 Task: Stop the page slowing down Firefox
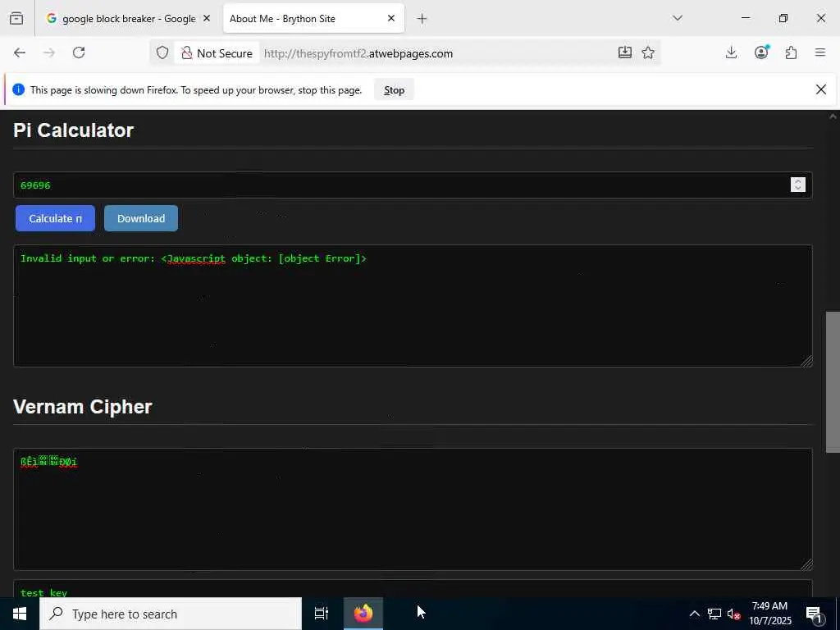coord(395,90)
